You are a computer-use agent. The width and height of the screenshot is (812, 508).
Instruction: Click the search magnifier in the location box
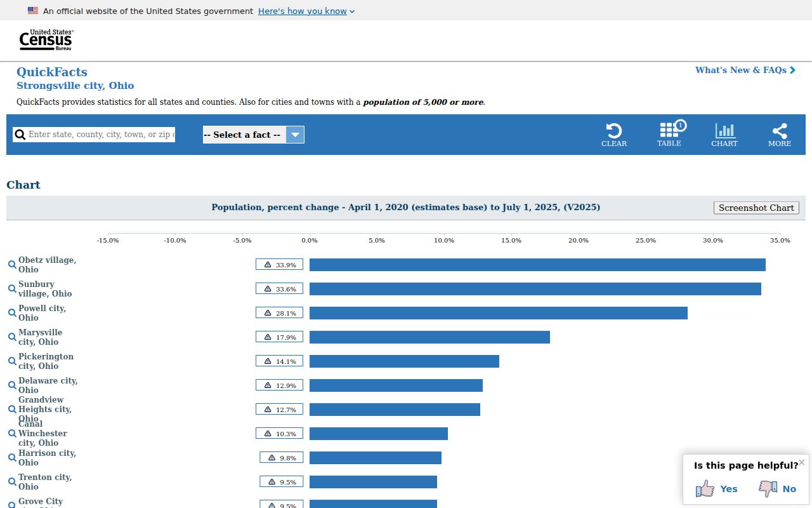[x=20, y=135]
